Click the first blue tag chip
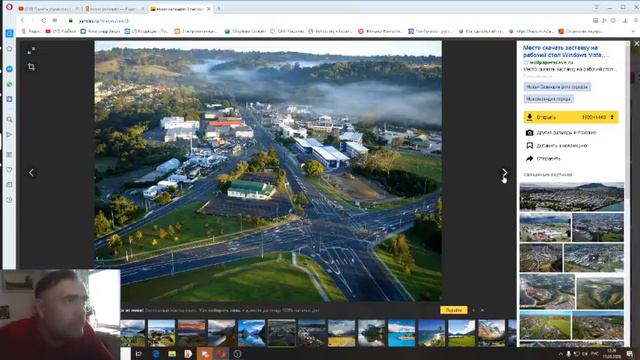Screen dimensions: 640x360 pyautogui.click(x=557, y=87)
